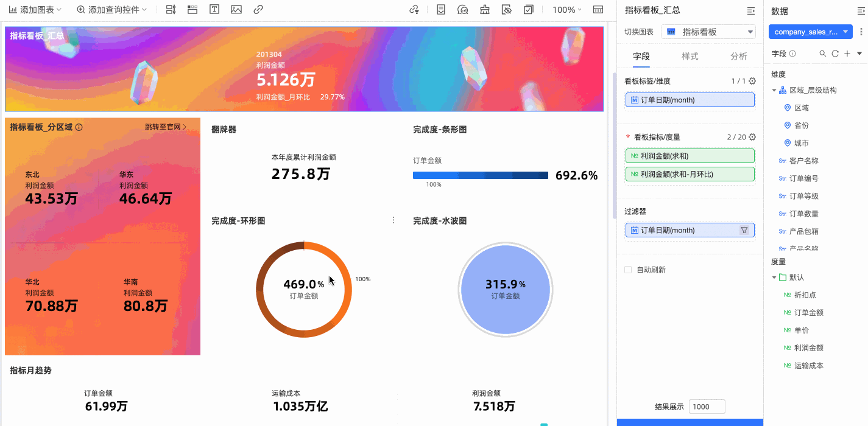The width and height of the screenshot is (868, 426).
Task: Click the filter bar toolbar icon
Action: tap(171, 10)
